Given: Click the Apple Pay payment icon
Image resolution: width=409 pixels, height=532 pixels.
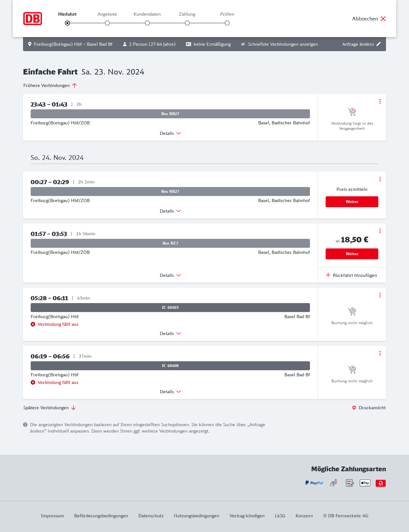Looking at the screenshot, I should tap(365, 483).
